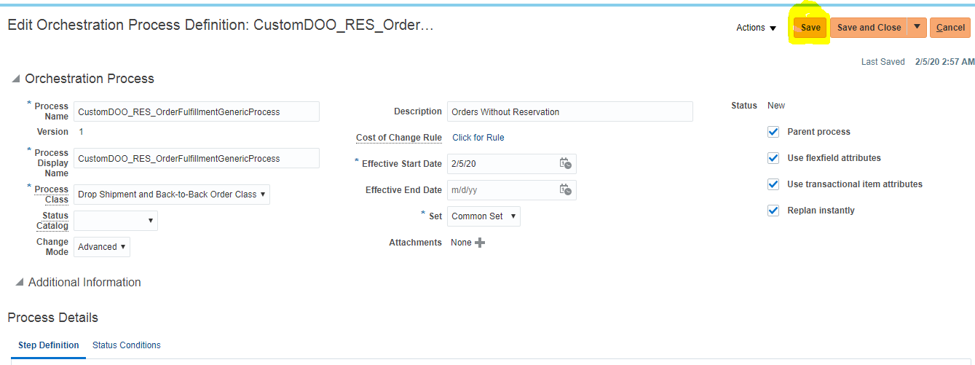
Task: Add an attachment with the plus icon
Action: point(479,243)
